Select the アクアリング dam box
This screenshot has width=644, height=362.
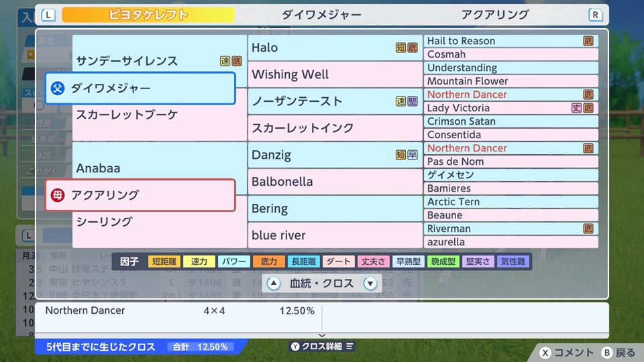pos(140,195)
